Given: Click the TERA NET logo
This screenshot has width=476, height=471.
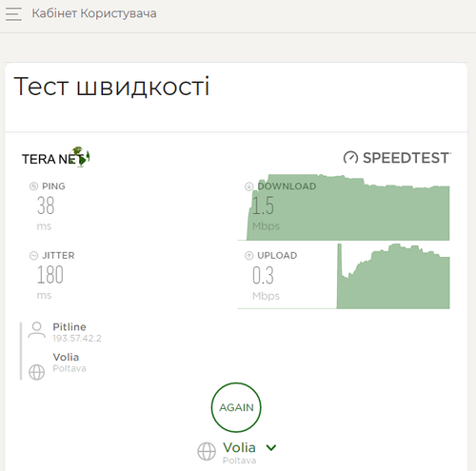Looking at the screenshot, I should pos(56,157).
